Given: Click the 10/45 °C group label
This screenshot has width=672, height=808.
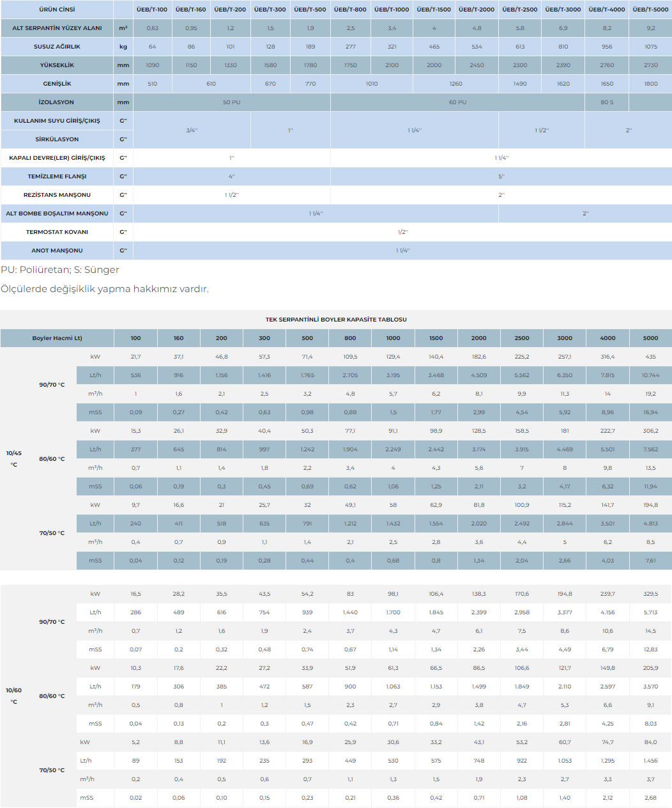Looking at the screenshot, I should [x=13, y=458].
